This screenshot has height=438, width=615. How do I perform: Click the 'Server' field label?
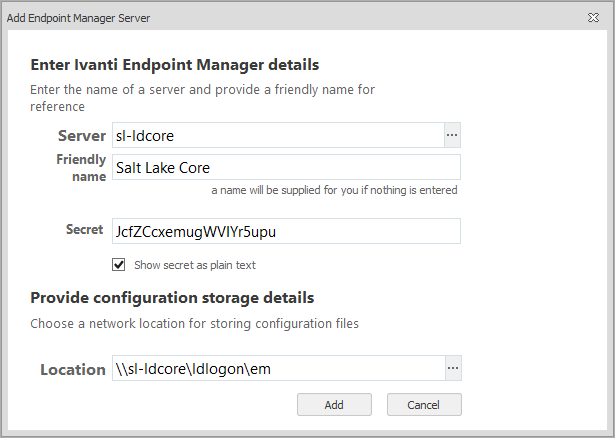point(82,135)
